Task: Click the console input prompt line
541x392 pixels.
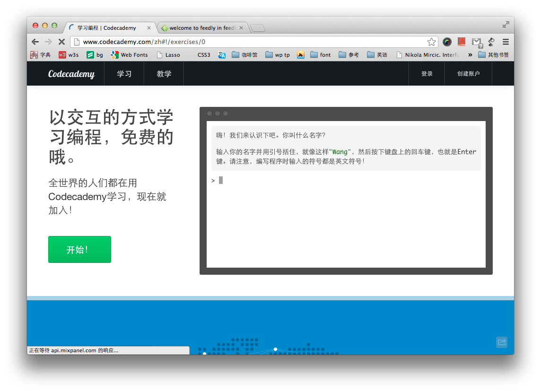Action: tap(346, 181)
